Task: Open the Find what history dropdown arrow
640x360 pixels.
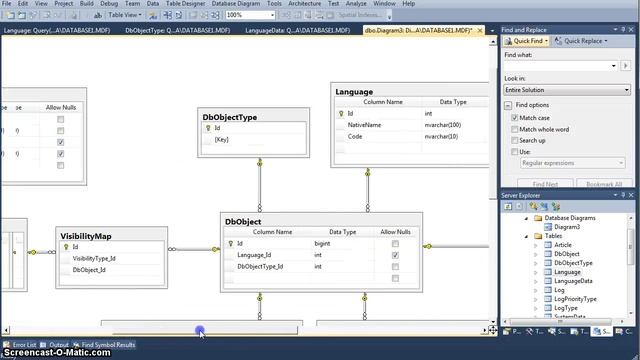Action: coord(613,66)
